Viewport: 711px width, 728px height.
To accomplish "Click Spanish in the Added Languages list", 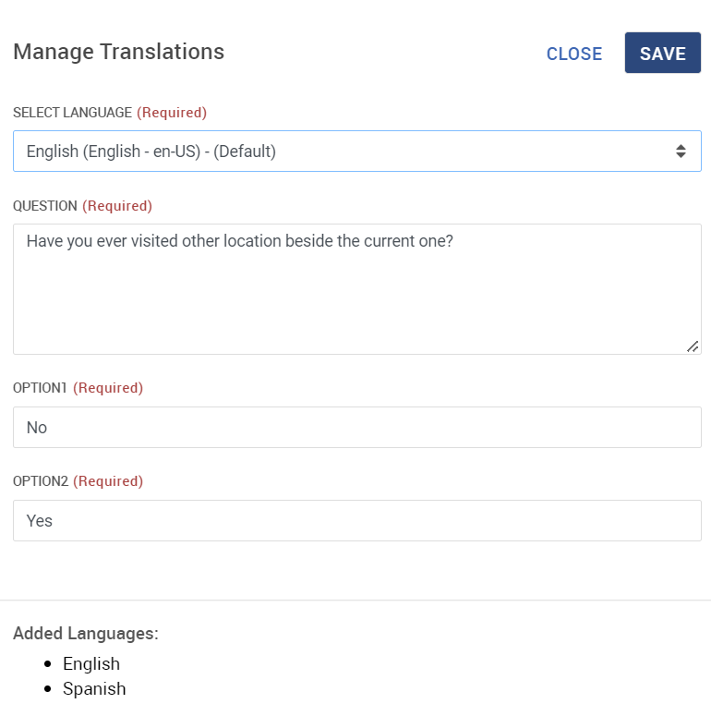I will pos(94,688).
